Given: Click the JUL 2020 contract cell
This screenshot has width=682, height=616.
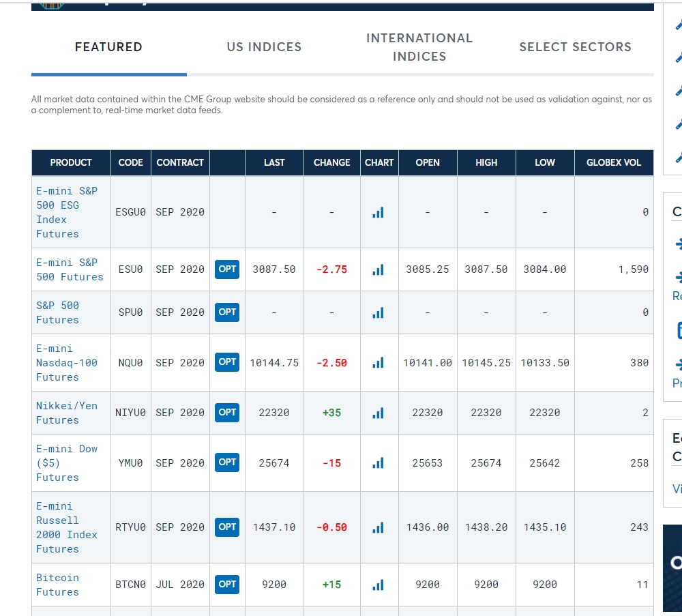Looking at the screenshot, I should (x=180, y=585).
